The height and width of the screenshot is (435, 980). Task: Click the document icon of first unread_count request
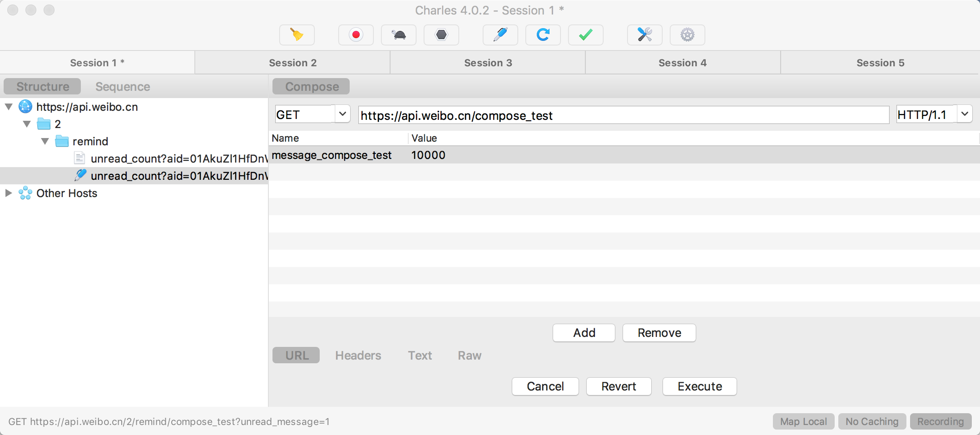[x=79, y=158]
